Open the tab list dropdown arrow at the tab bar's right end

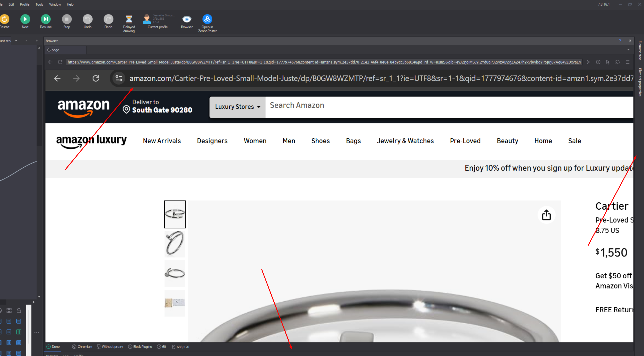628,50
